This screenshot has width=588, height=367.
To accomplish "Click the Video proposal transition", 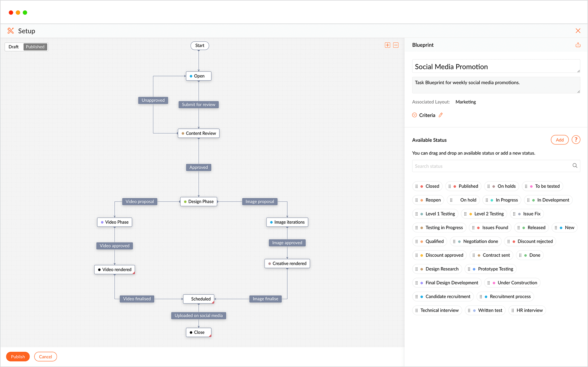I will pyautogui.click(x=140, y=201).
